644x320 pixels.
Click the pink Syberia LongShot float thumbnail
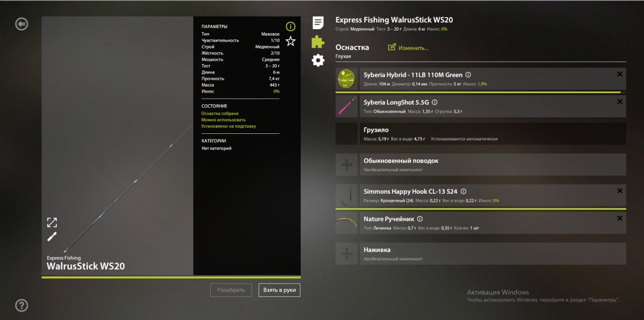tap(346, 106)
